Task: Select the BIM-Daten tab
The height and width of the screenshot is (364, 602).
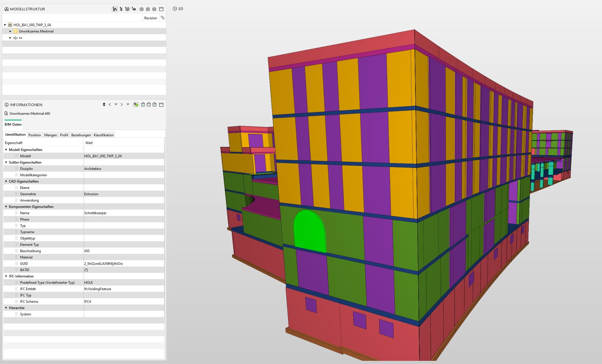Action: point(13,124)
